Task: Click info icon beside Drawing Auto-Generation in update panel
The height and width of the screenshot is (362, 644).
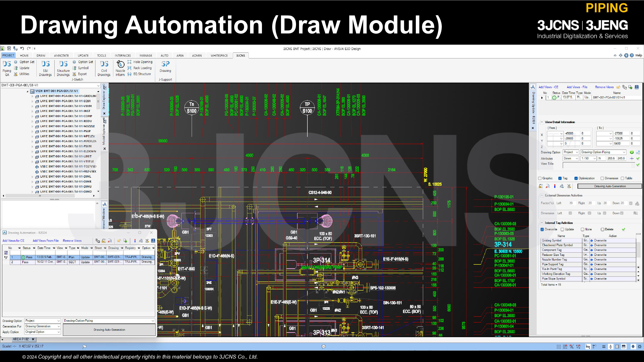Action: 555,186
